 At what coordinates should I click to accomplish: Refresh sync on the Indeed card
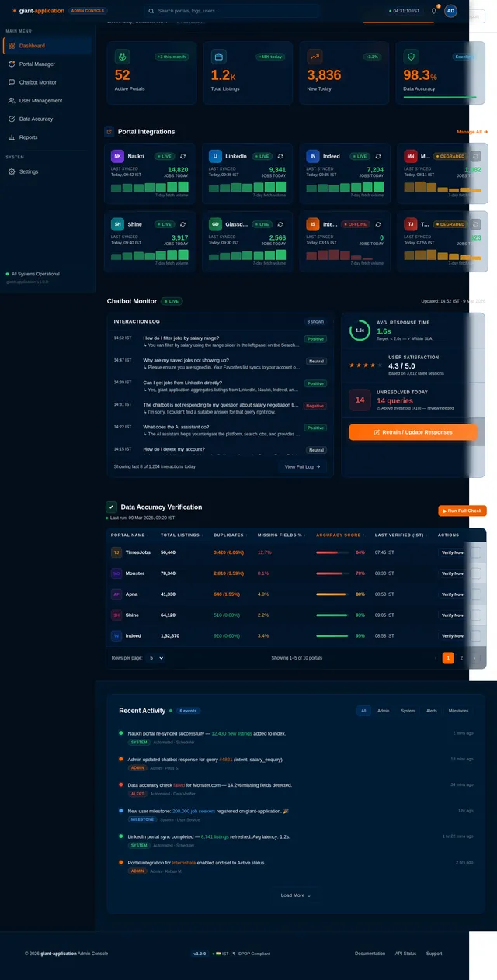[x=378, y=156]
